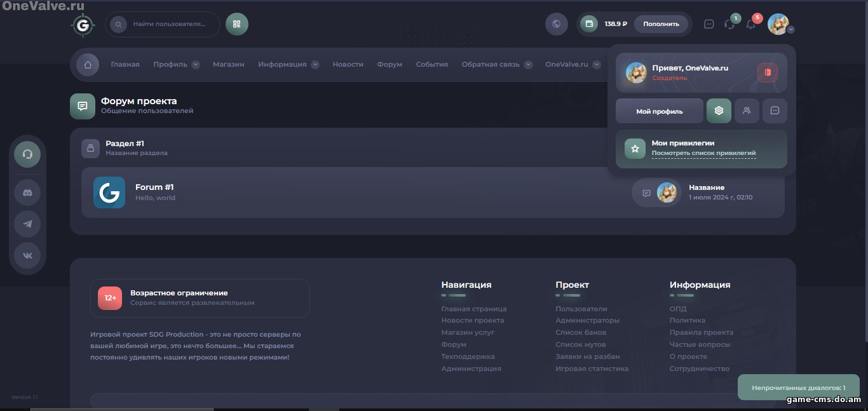Open the Список банов footer link
Image resolution: width=868 pixels, height=411 pixels.
(580, 332)
